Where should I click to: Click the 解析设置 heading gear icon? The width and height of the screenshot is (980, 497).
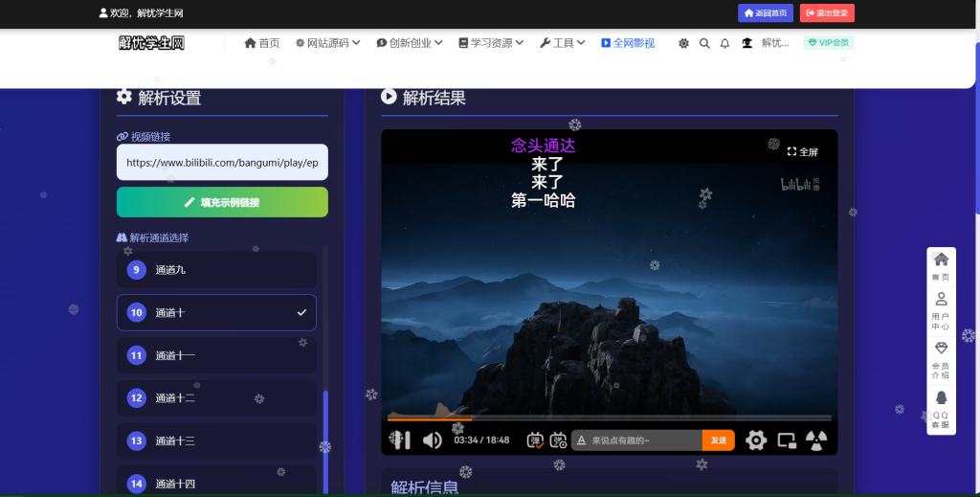pyautogui.click(x=124, y=97)
